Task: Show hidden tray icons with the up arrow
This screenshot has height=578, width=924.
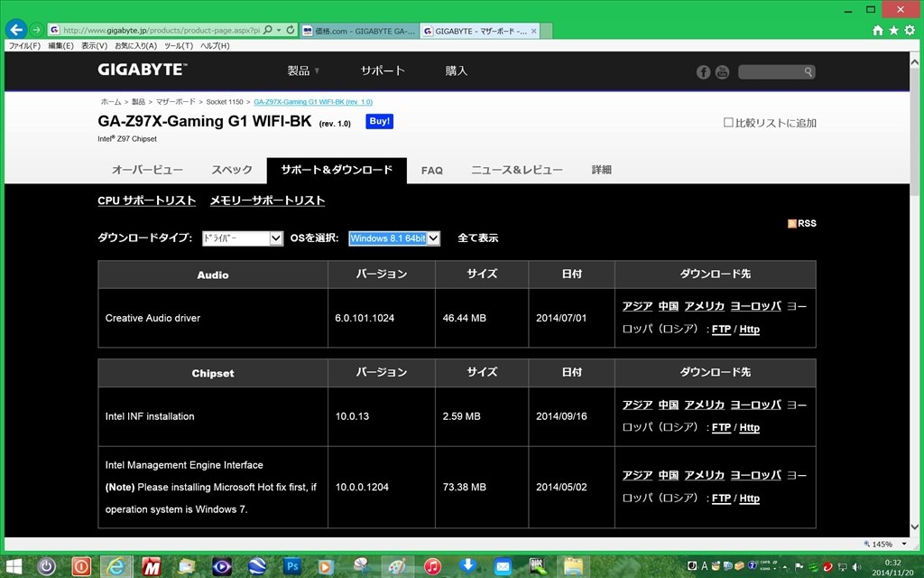Action: click(785, 567)
